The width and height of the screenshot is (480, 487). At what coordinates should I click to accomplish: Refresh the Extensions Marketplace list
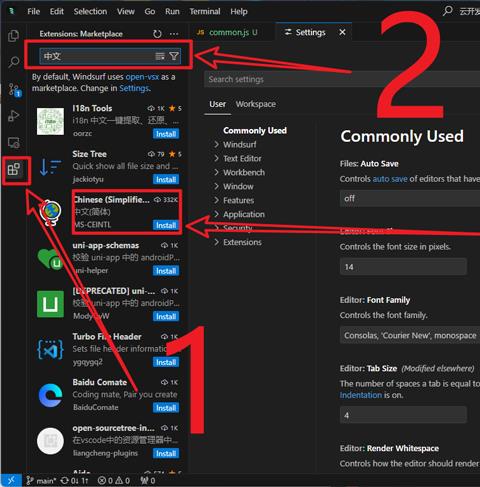157,34
